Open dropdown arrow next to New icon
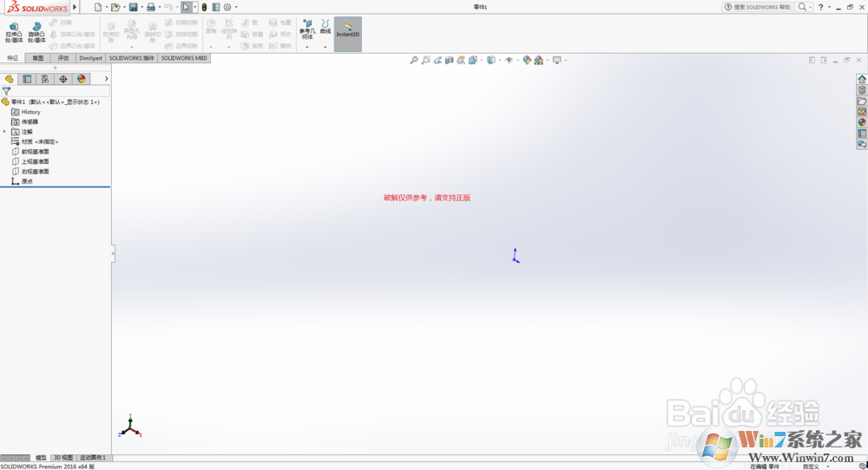 pos(106,7)
